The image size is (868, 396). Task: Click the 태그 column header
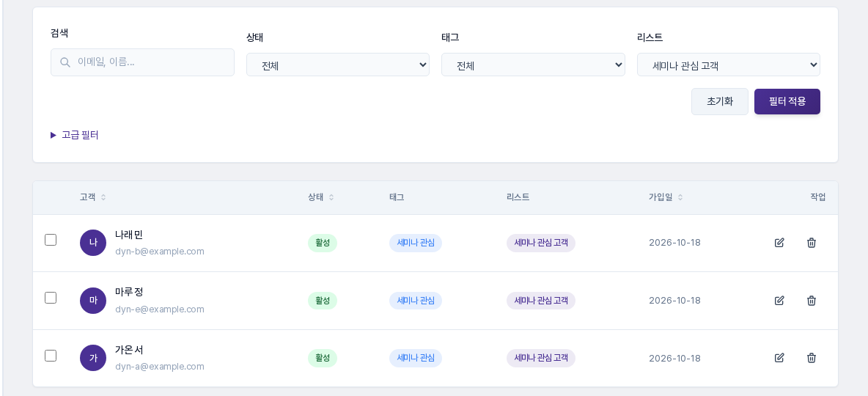coord(397,197)
